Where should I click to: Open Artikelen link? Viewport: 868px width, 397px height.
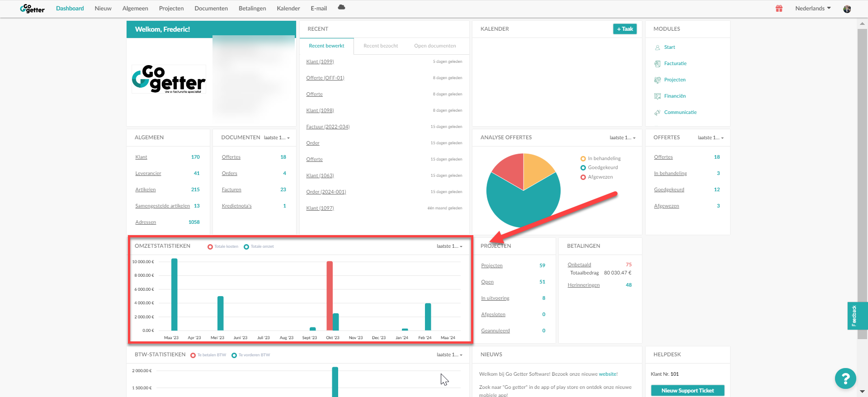pyautogui.click(x=146, y=189)
